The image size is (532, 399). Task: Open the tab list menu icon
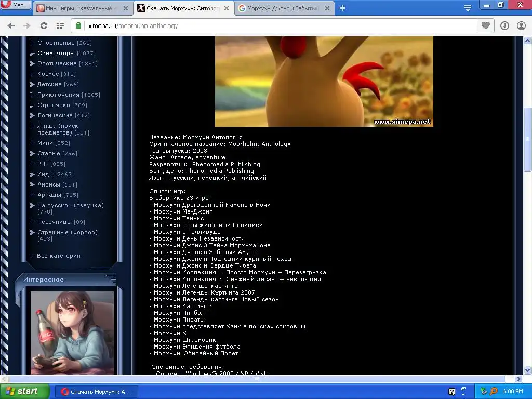tap(468, 8)
